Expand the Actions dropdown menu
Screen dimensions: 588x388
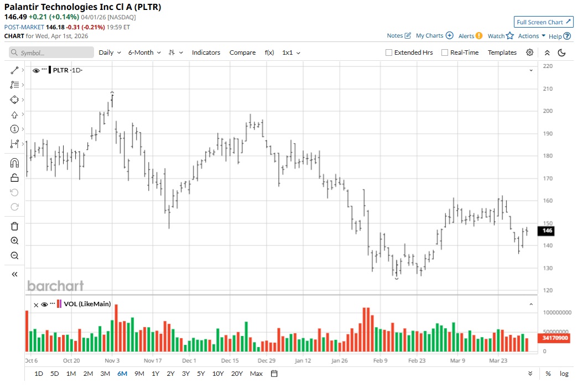tap(532, 36)
